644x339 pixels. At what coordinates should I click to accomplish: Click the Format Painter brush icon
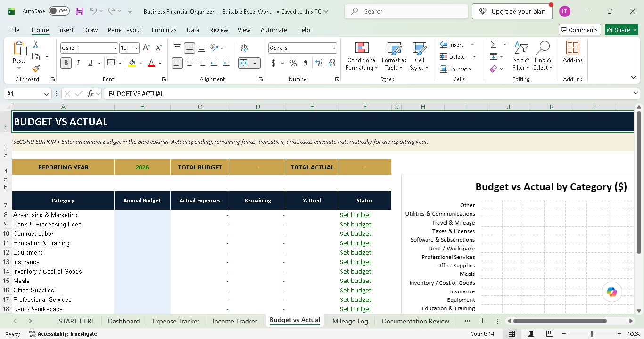click(36, 68)
